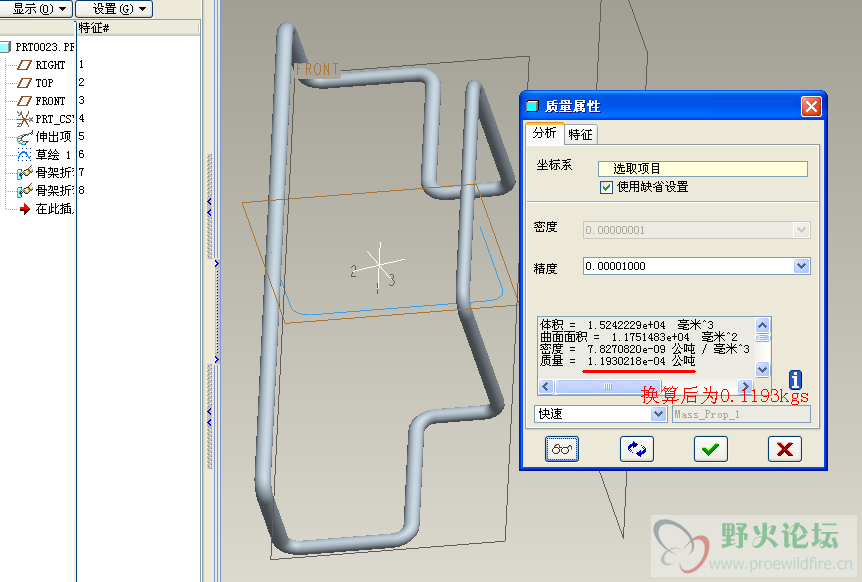Image resolution: width=862 pixels, height=582 pixels.
Task: Click the FRONT plane label in viewport
Action: click(x=317, y=69)
